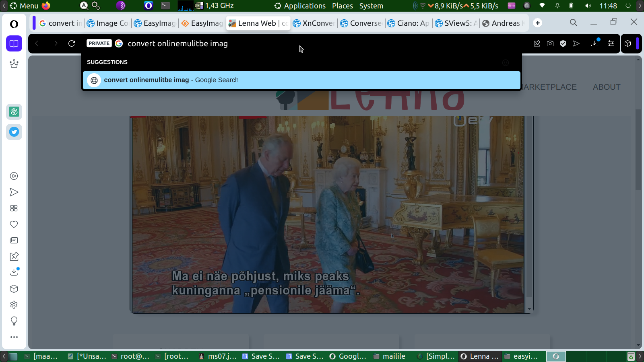Open the Player sidebar icon

point(14,176)
